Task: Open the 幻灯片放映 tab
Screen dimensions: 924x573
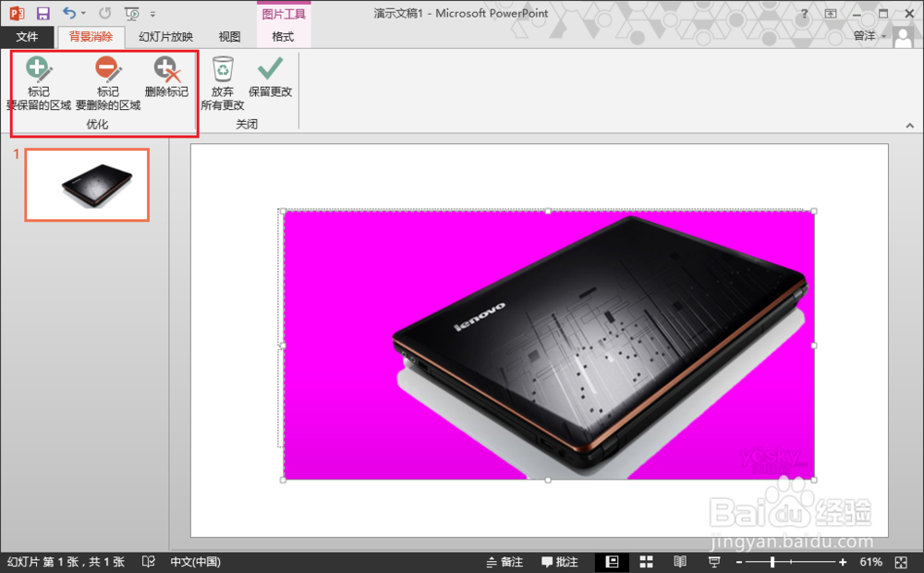Action: pyautogui.click(x=166, y=37)
